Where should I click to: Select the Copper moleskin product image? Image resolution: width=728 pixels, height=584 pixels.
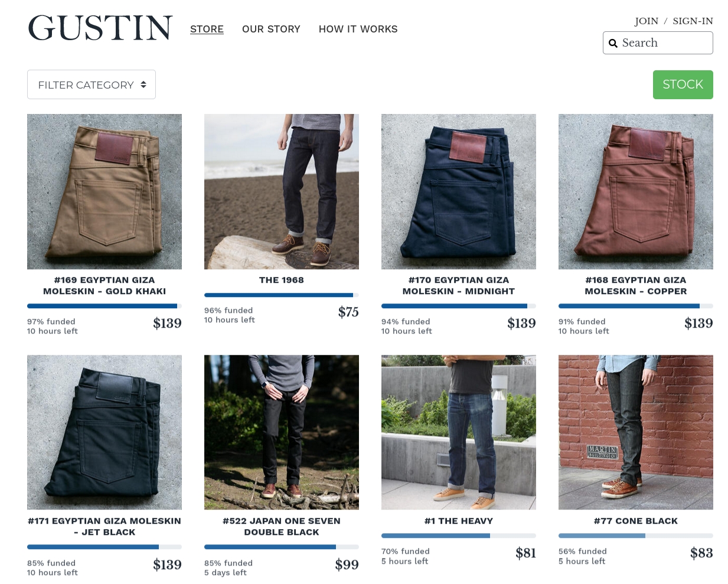636,191
